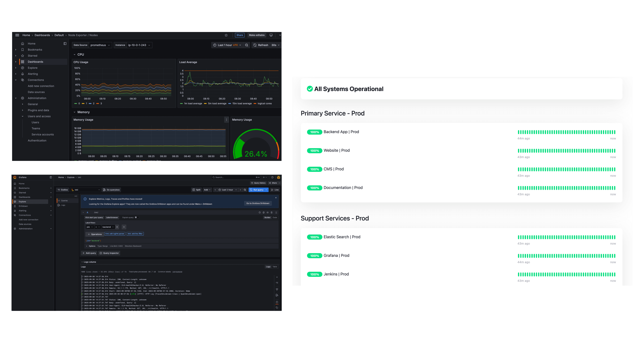
Task: Hide query A using the eye icon
Action: click(x=268, y=213)
